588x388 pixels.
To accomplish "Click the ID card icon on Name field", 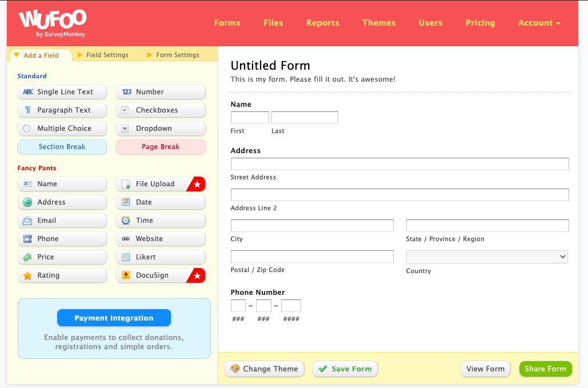I will (x=27, y=183).
